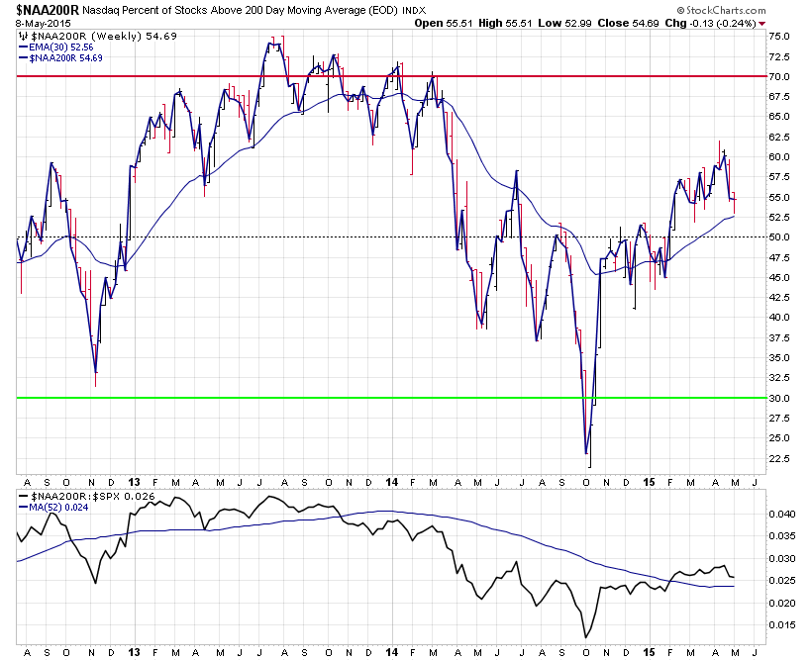Image resolution: width=812 pixels, height=661 pixels.
Task: Click the weekly bar-chart icon in legend
Action: pyautogui.click(x=24, y=37)
